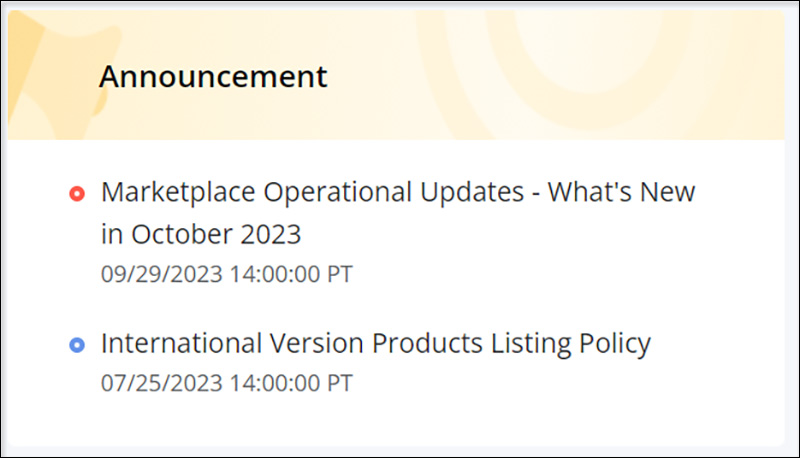Viewport: 800px width, 458px height.
Task: Click the 14:00:00 PT time under October update
Action: click(x=291, y=274)
